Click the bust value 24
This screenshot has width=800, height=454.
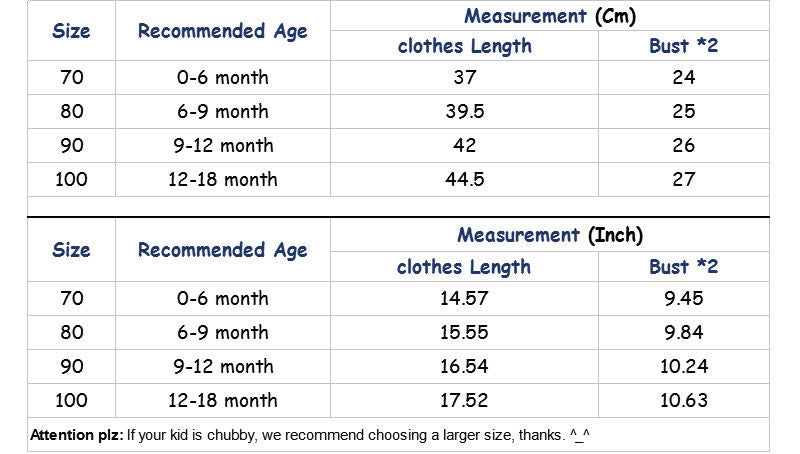[684, 78]
